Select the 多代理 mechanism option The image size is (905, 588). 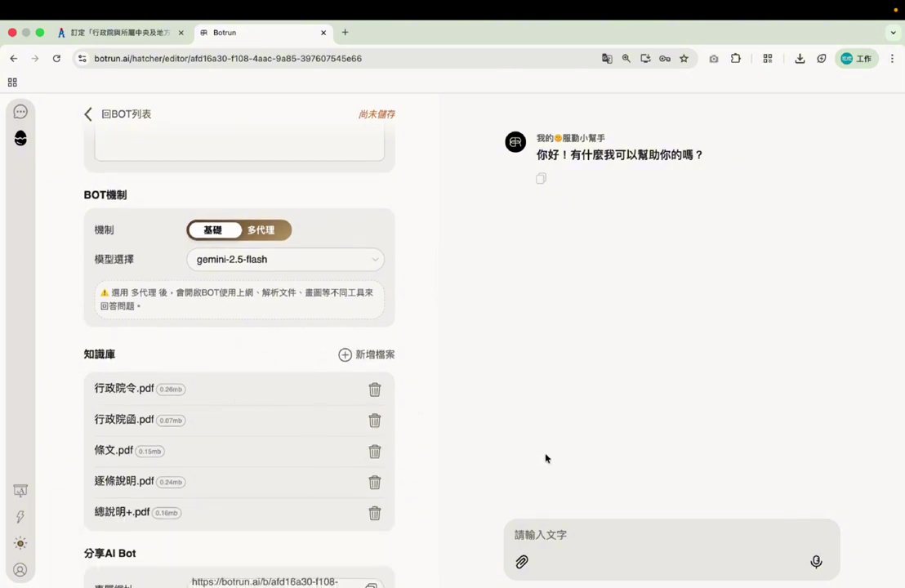point(261,229)
